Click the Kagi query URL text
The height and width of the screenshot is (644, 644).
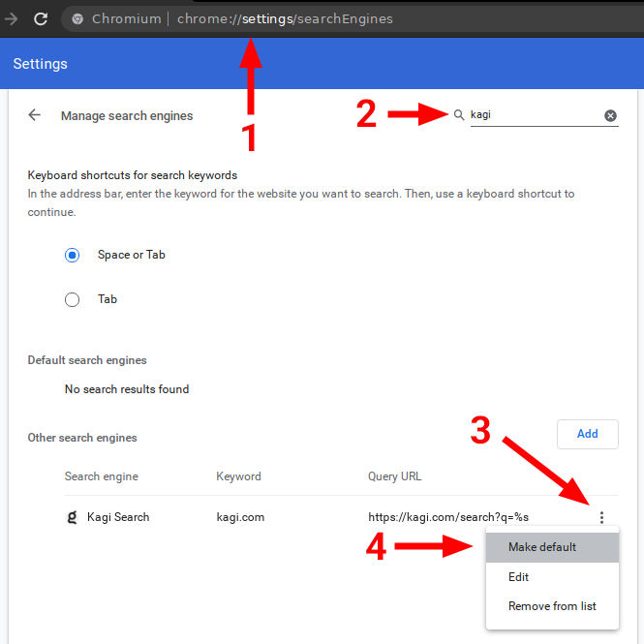click(x=448, y=517)
